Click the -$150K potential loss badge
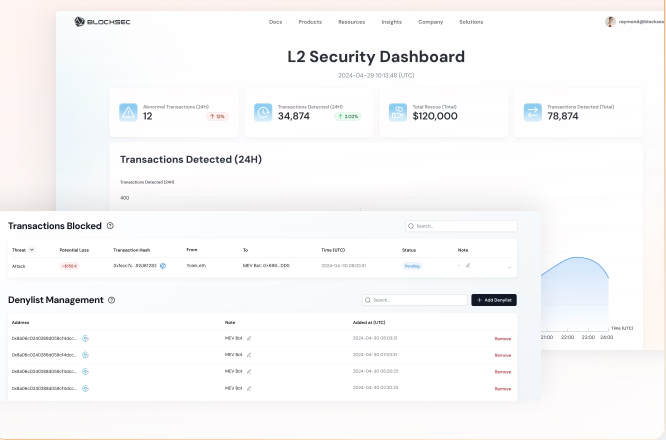The width and height of the screenshot is (666, 440). pos(69,266)
